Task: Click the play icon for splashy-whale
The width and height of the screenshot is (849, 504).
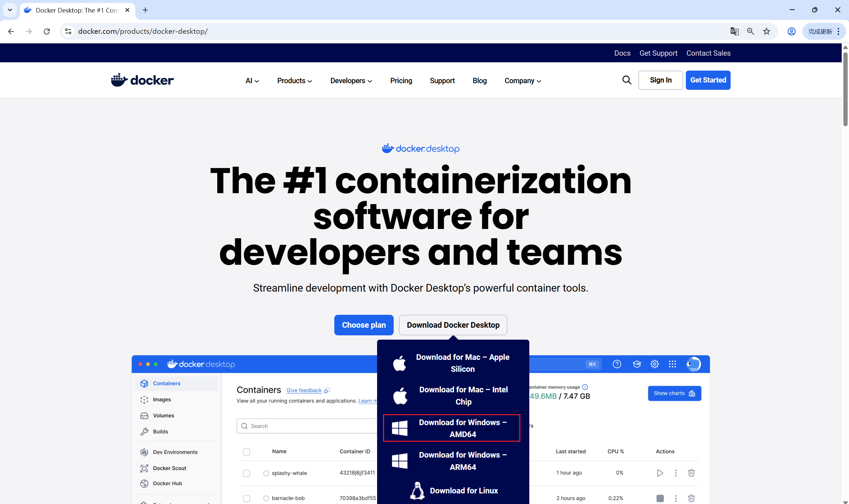Action: [x=660, y=473]
